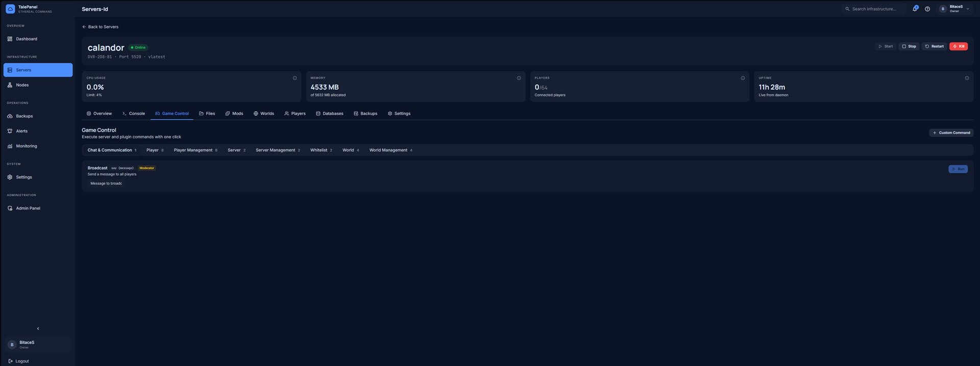The image size is (980, 366).
Task: Run the Broadcast command
Action: [958, 169]
